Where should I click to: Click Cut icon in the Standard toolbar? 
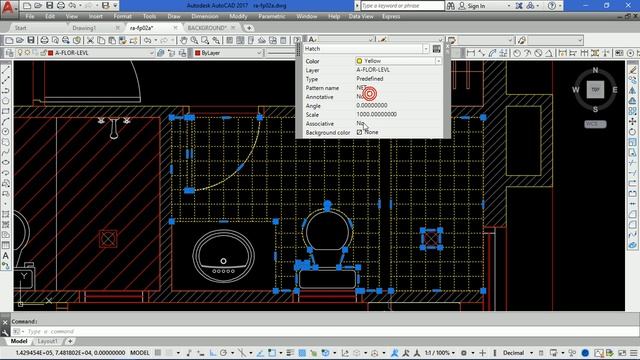coord(91,40)
